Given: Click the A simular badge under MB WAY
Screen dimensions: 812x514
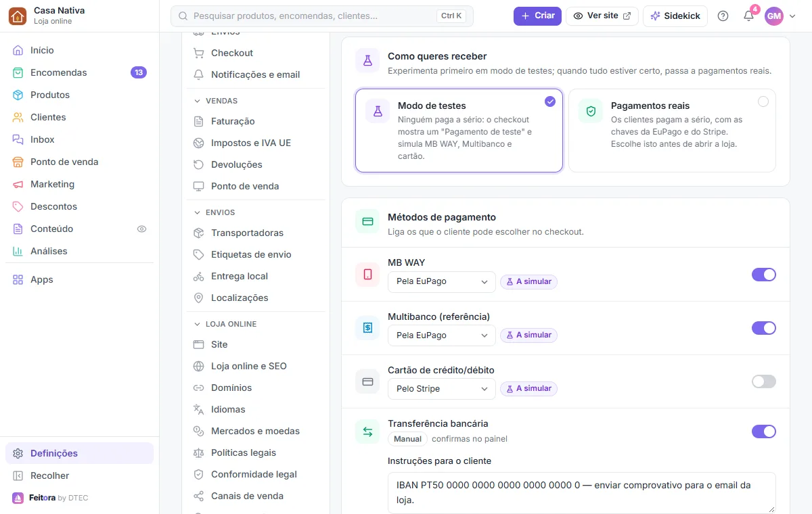Looking at the screenshot, I should [528, 281].
